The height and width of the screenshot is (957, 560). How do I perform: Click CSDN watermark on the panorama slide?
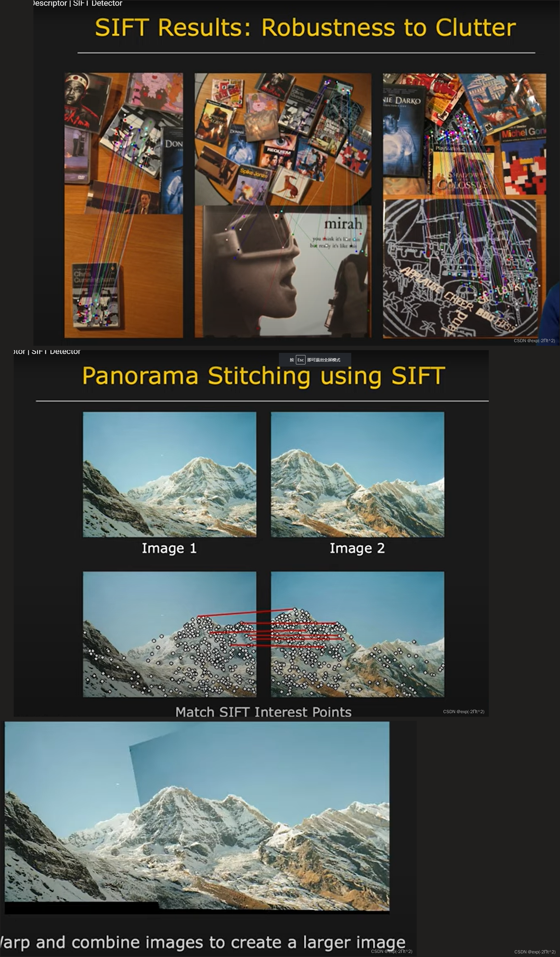(463, 711)
